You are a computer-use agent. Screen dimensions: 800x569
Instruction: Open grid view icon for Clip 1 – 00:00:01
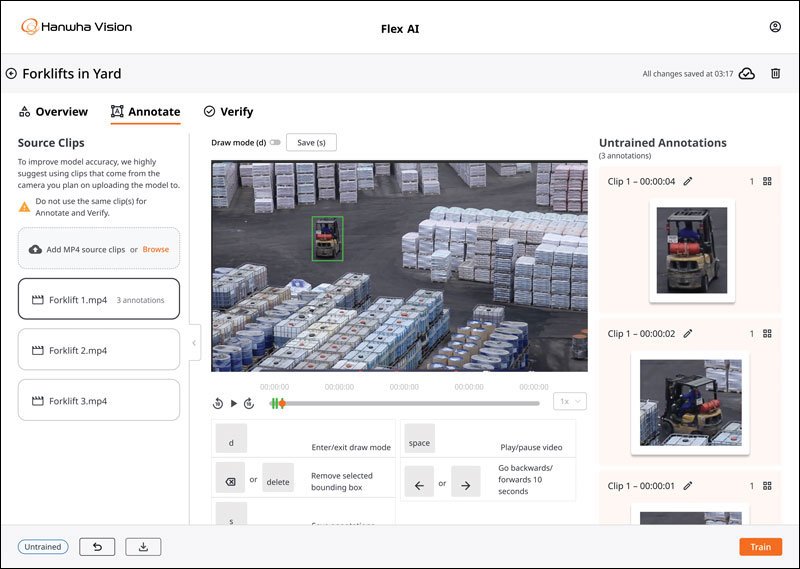pyautogui.click(x=767, y=485)
